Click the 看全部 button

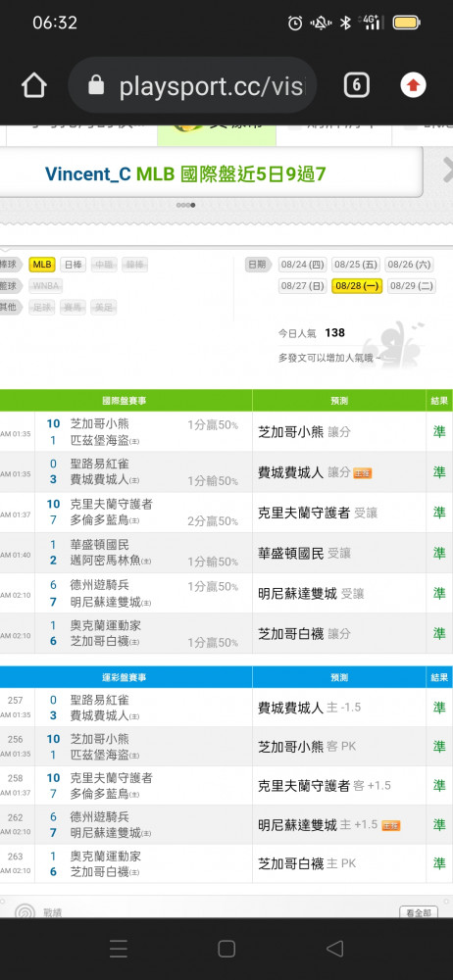pos(419,912)
